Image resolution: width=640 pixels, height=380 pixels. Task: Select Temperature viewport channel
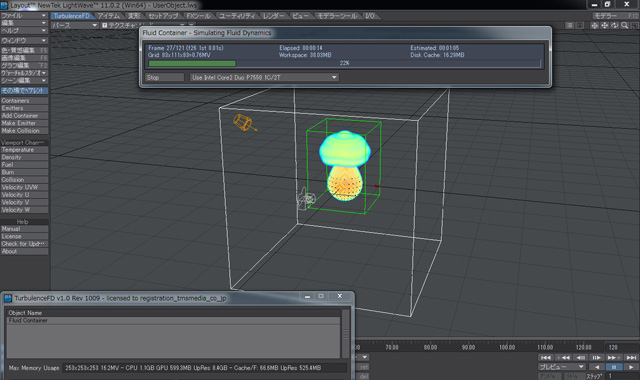24,150
